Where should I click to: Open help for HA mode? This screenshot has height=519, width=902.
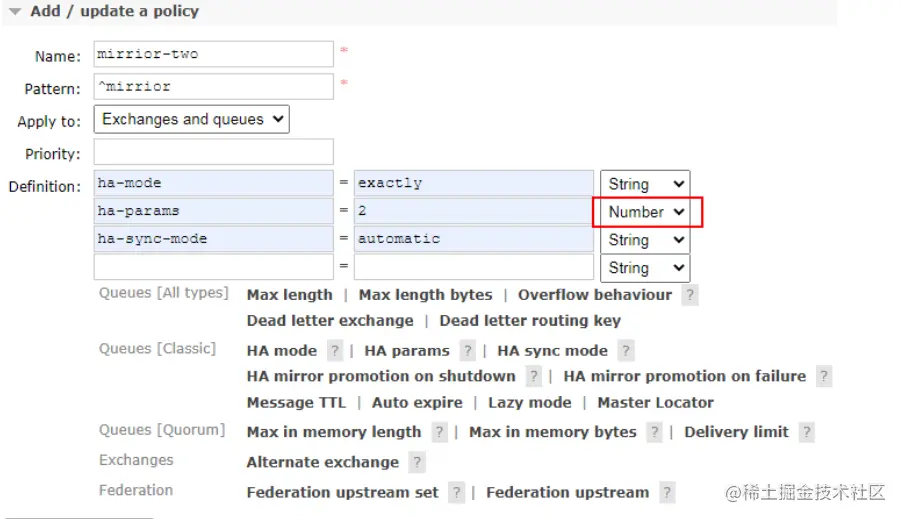(x=335, y=351)
